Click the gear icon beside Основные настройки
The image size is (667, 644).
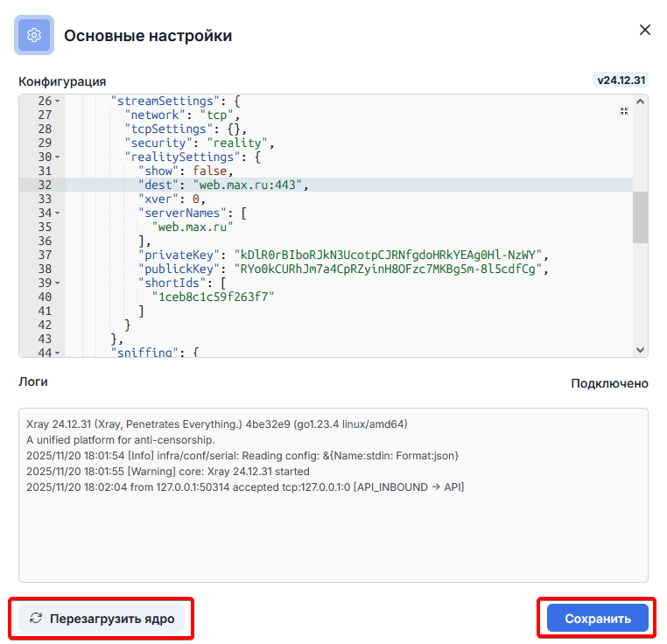[35, 36]
